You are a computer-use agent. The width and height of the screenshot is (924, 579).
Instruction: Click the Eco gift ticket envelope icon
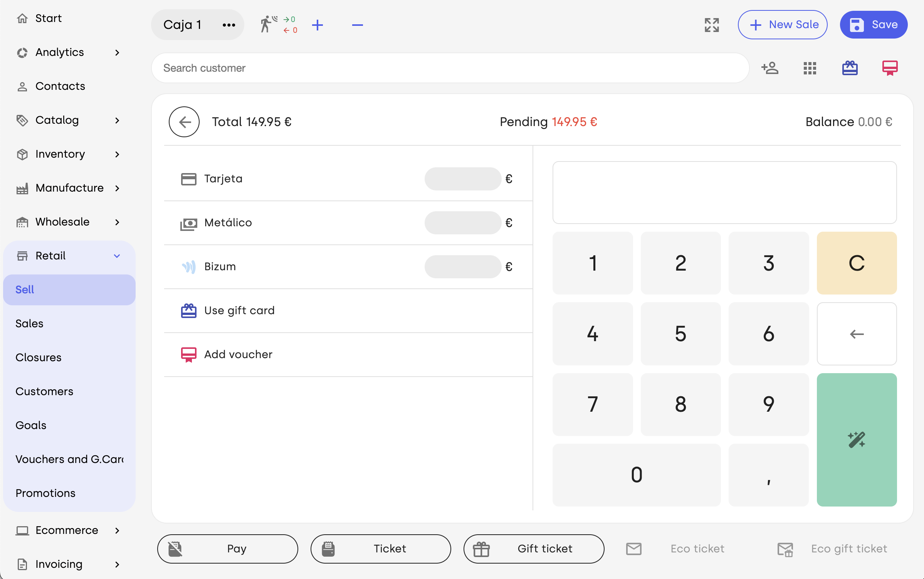click(785, 549)
